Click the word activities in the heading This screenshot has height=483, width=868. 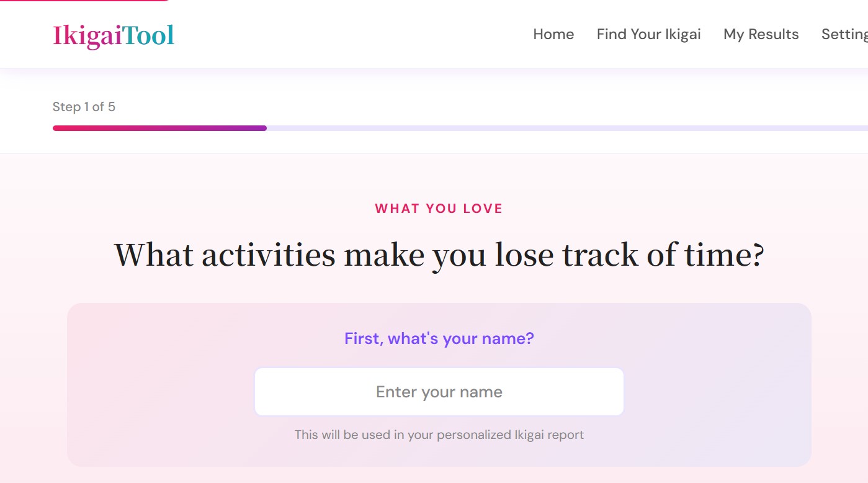tap(268, 255)
